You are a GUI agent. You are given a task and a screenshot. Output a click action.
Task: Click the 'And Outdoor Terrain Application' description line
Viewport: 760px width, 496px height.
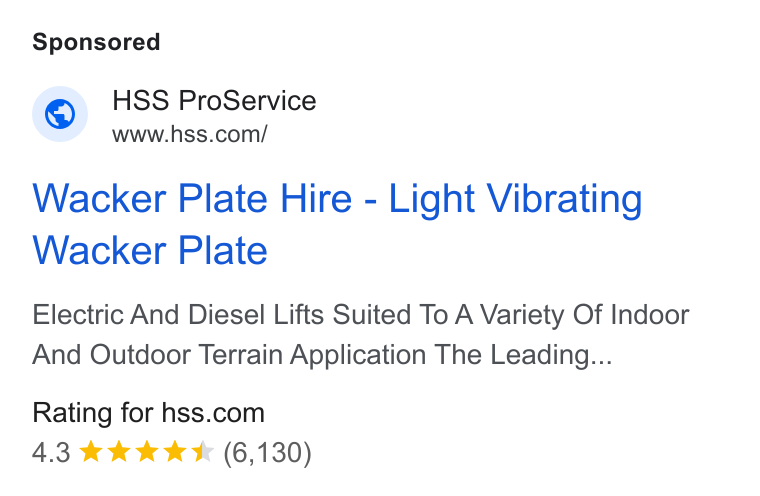pos(229,355)
